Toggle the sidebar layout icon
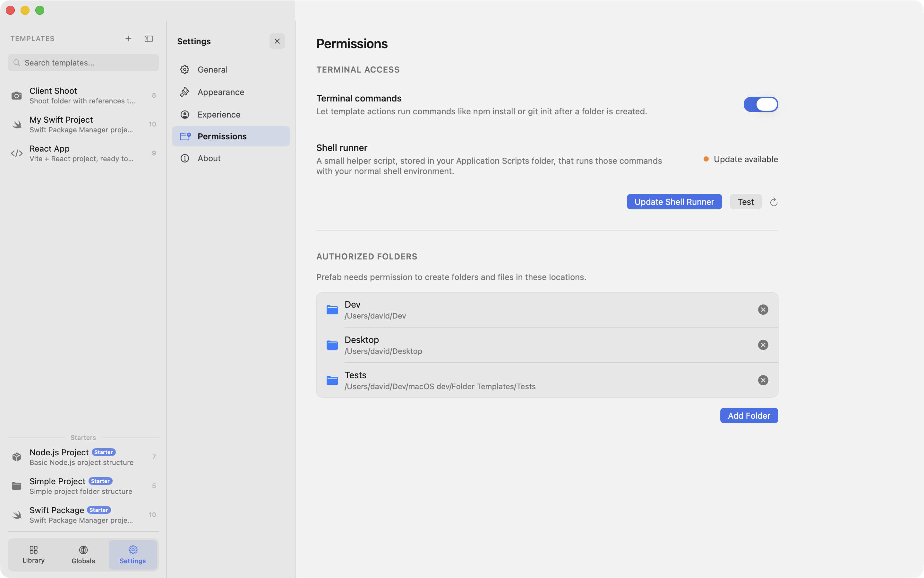 [149, 39]
